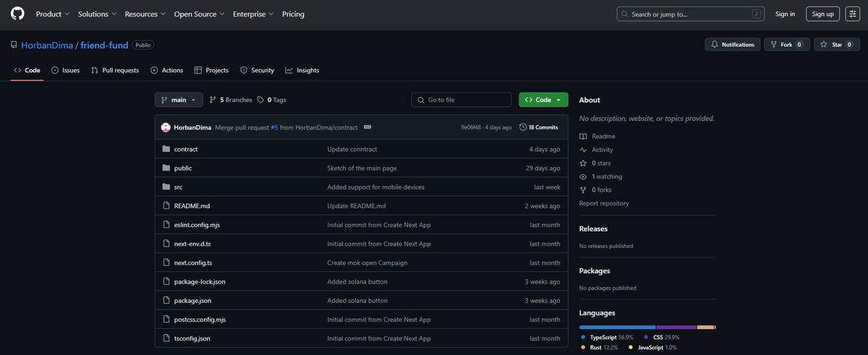Click the package.json file icon

pyautogui.click(x=166, y=300)
